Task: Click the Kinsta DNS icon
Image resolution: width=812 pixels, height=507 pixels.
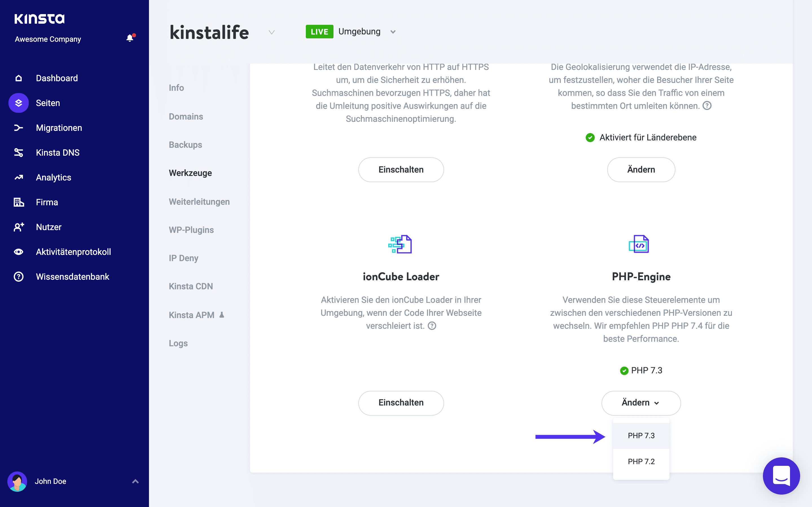Action: (18, 153)
